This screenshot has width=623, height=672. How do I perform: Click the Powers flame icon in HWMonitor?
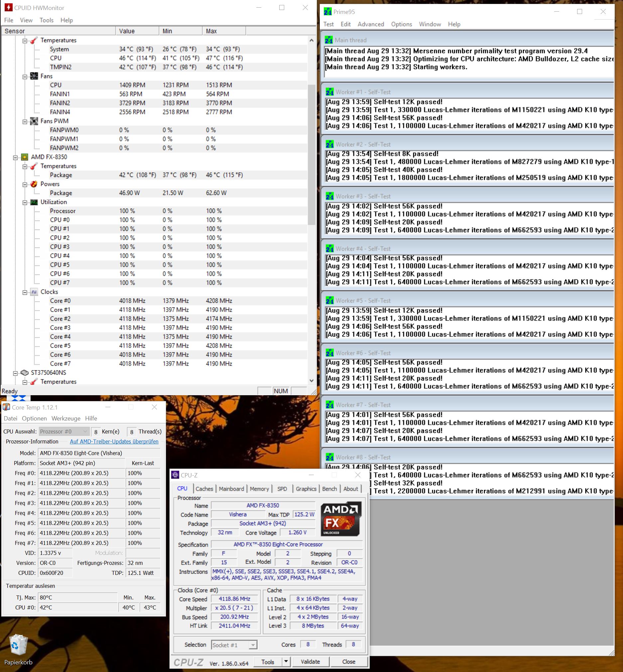(x=34, y=184)
